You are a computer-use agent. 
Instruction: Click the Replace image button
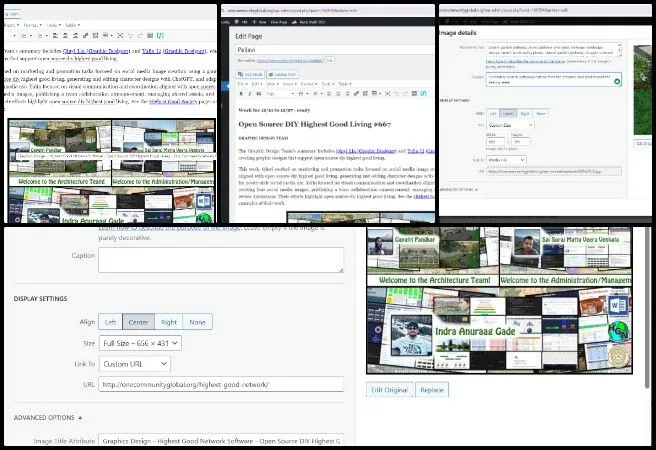432,390
